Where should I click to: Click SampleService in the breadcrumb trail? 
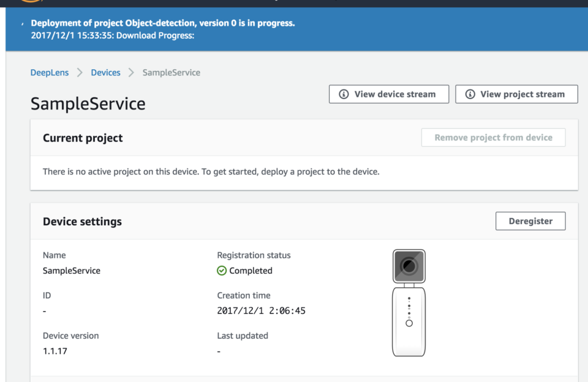coord(171,72)
